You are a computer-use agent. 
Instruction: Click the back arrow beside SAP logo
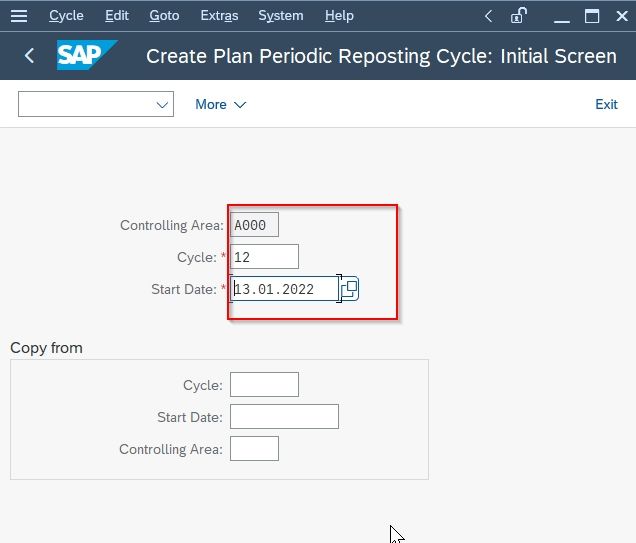[x=29, y=56]
